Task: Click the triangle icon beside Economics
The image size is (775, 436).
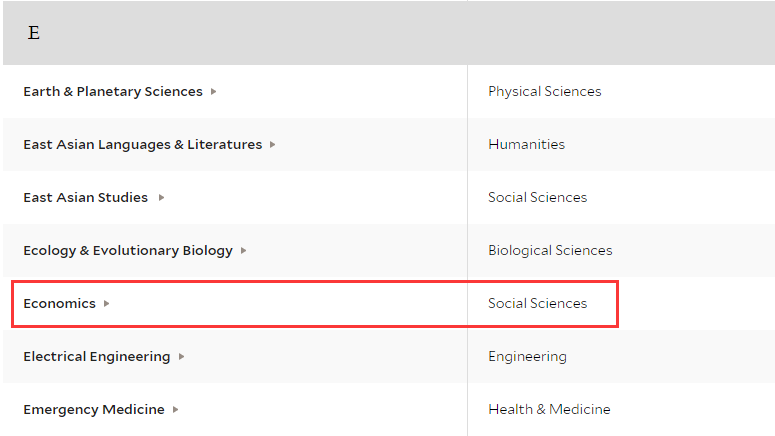Action: pyautogui.click(x=106, y=304)
